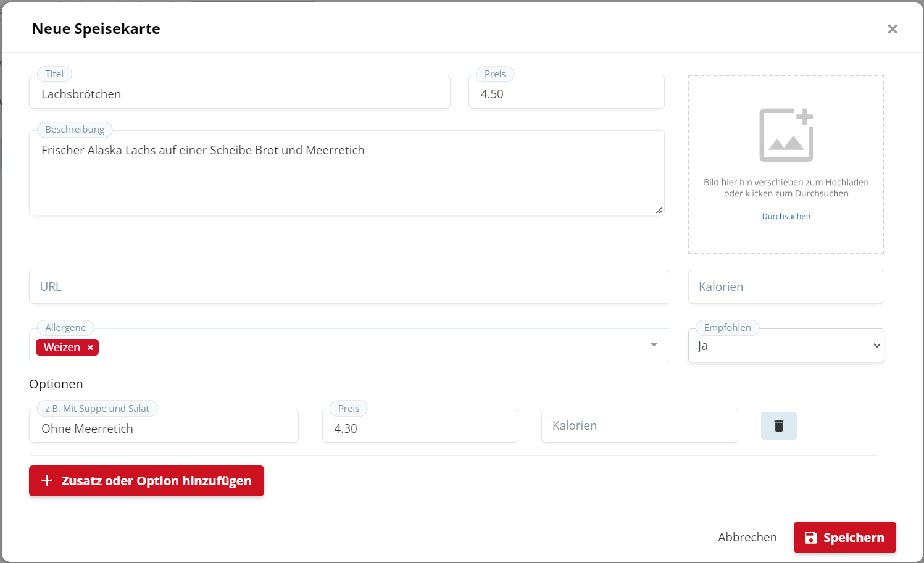
Task: Click into the Beschreibung text area
Action: click(x=346, y=176)
